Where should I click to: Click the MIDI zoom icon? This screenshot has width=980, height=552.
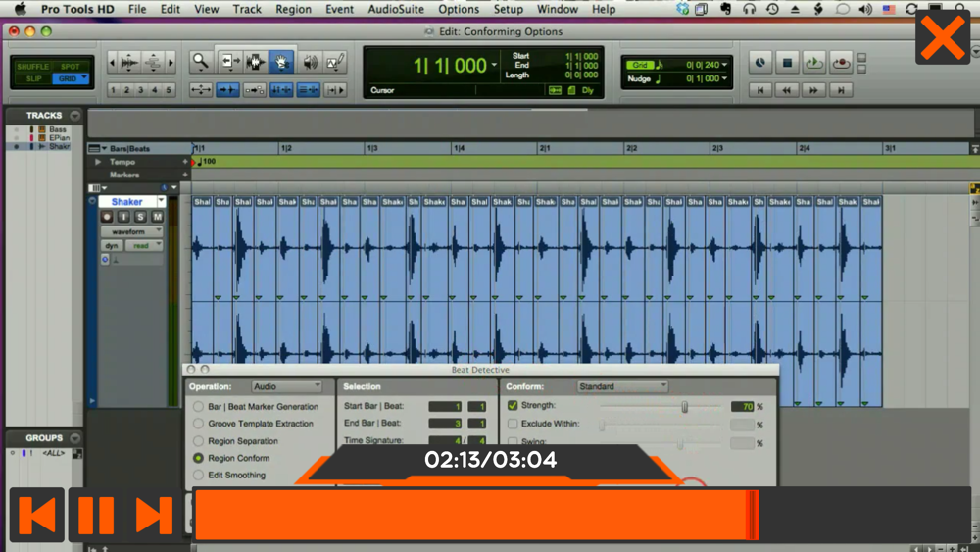[153, 62]
